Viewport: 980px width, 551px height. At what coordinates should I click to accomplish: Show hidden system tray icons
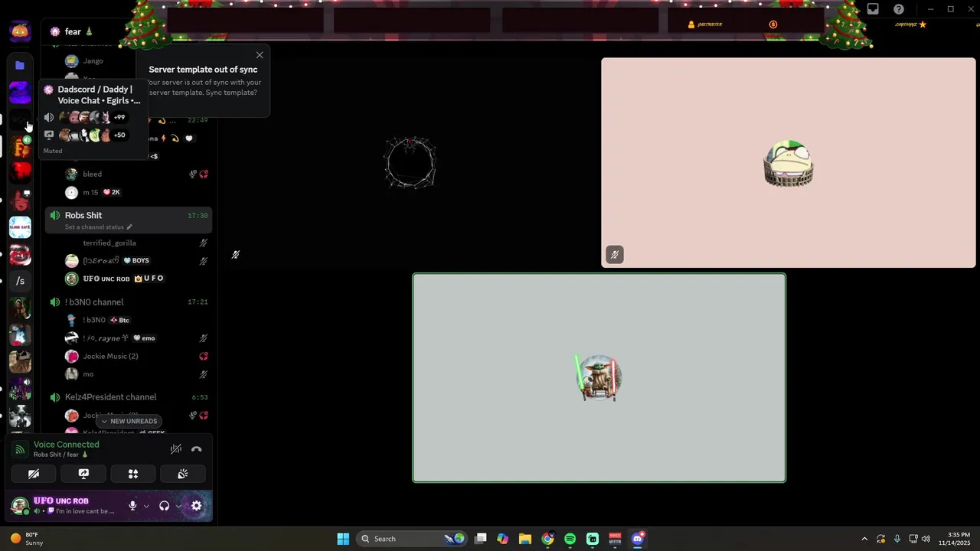coord(864,539)
